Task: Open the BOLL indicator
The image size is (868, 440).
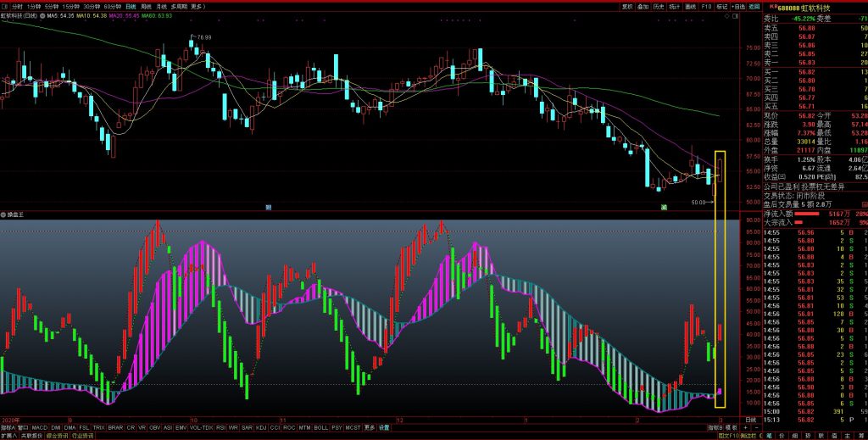Action: [x=320, y=427]
